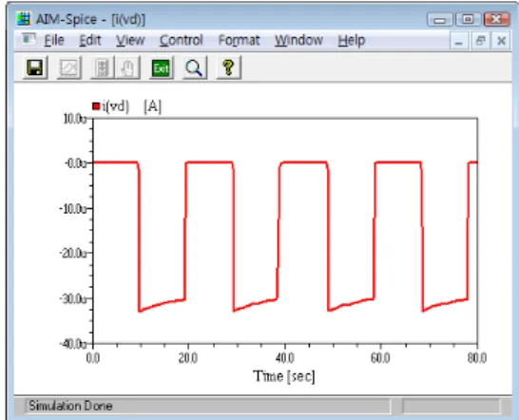Click the green Exit toolbar button

(x=162, y=67)
